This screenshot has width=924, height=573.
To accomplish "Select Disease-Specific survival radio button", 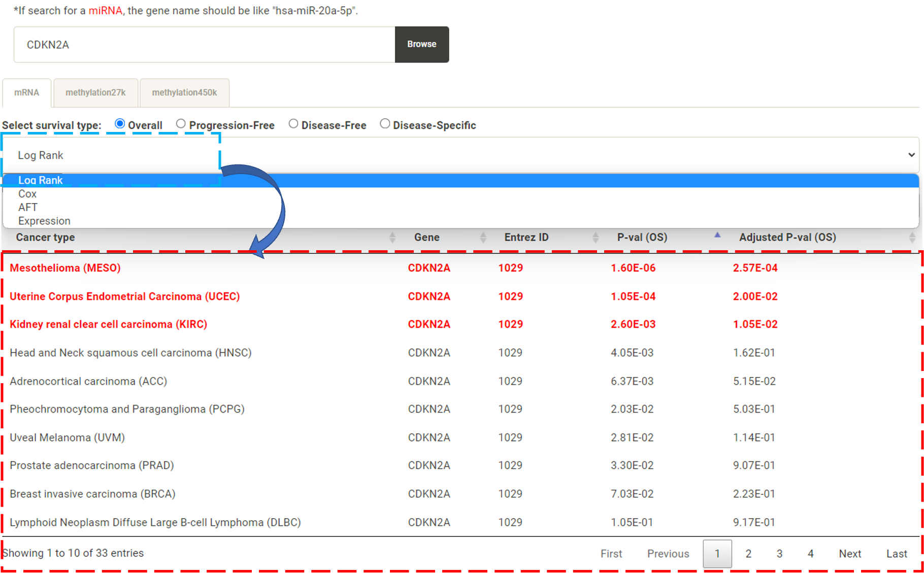I will click(385, 124).
